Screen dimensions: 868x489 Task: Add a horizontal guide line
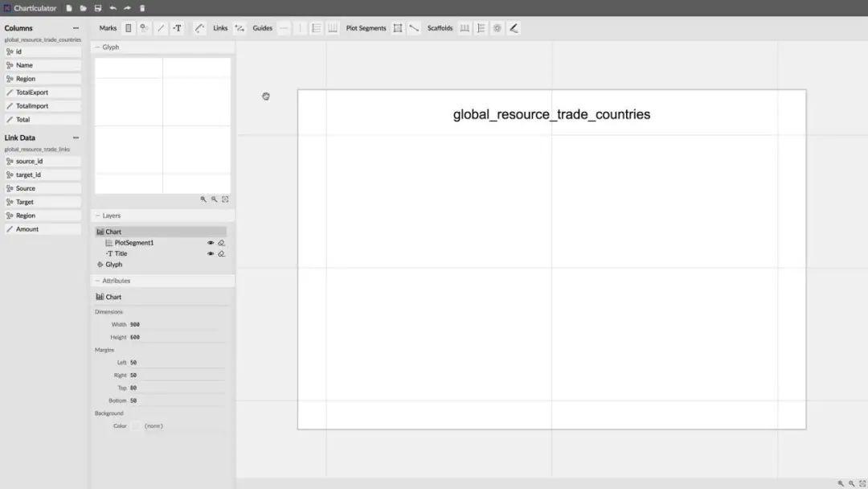(x=284, y=28)
